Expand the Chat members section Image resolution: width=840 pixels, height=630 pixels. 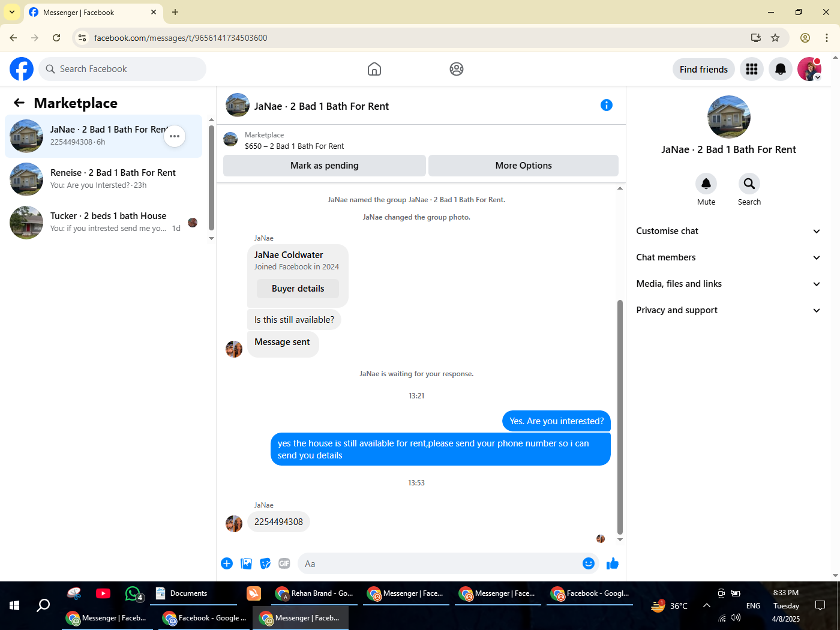click(x=729, y=257)
